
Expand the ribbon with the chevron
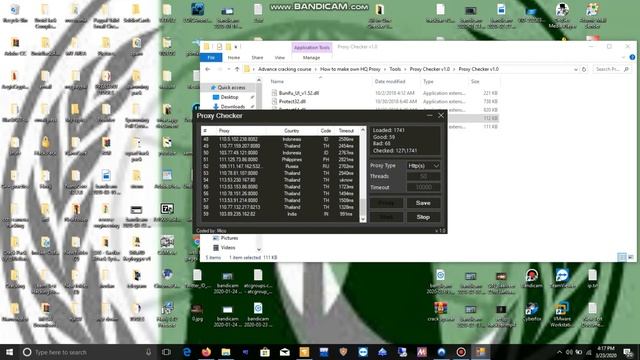[x=623, y=58]
